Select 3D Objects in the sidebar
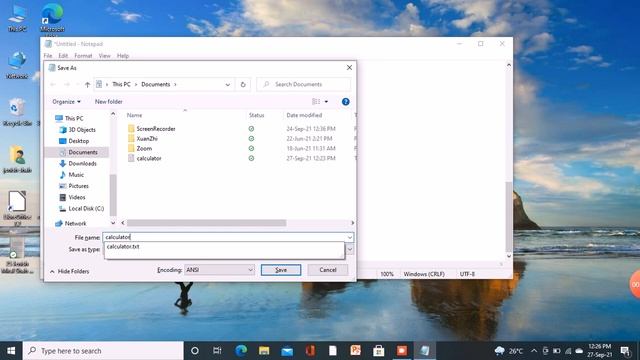 pos(78,130)
